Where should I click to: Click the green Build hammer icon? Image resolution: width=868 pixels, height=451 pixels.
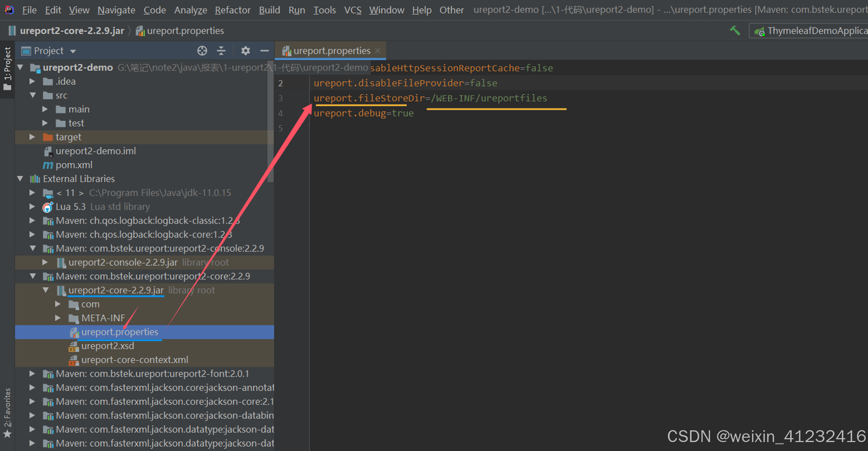735,31
